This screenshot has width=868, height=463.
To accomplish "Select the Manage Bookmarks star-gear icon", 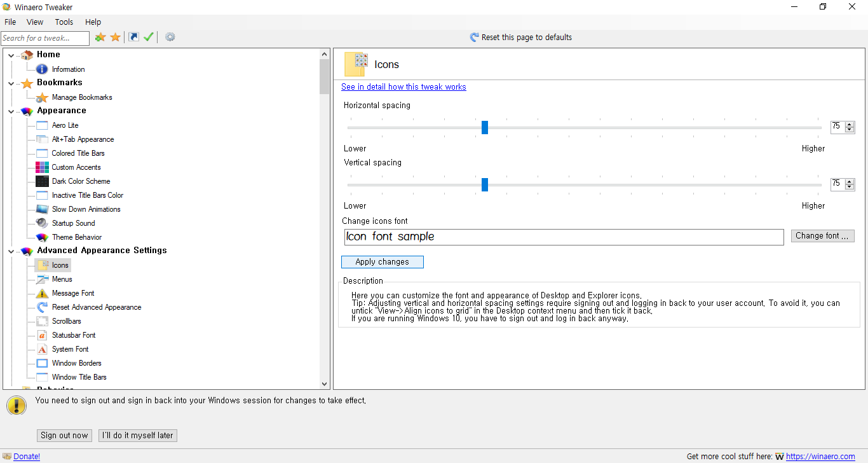I will [x=42, y=97].
